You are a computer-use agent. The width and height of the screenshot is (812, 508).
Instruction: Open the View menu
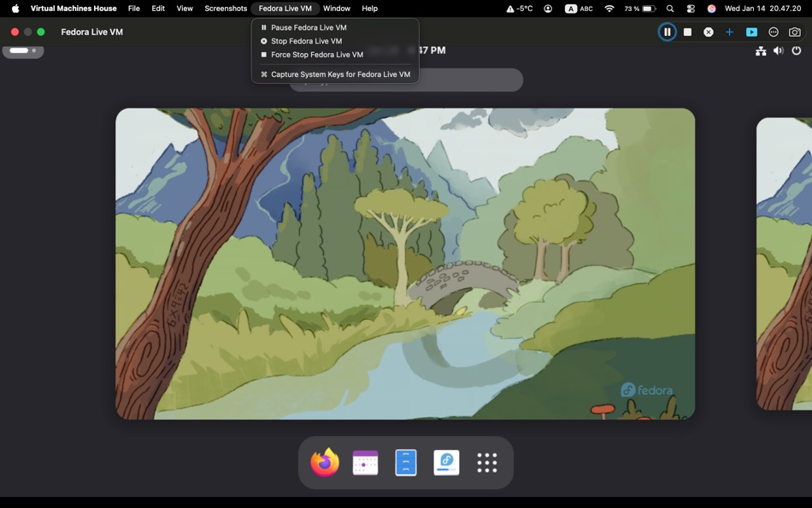tap(185, 9)
